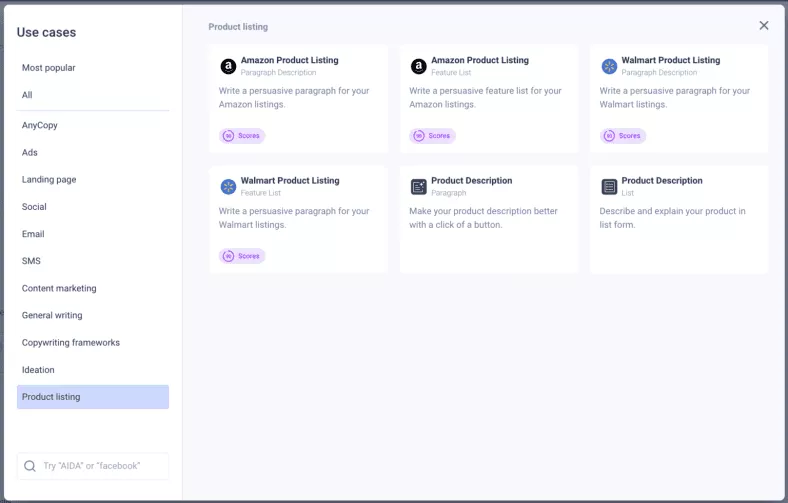Viewport: 788px width, 503px height.
Task: Click the Walmart spark icon on Paragraph Description card
Action: pyautogui.click(x=609, y=66)
